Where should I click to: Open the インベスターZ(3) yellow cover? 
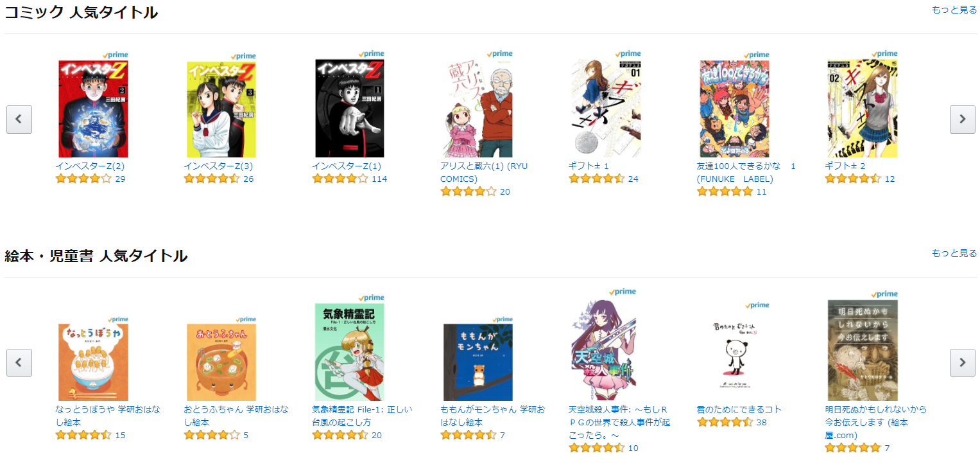pyautogui.click(x=221, y=109)
